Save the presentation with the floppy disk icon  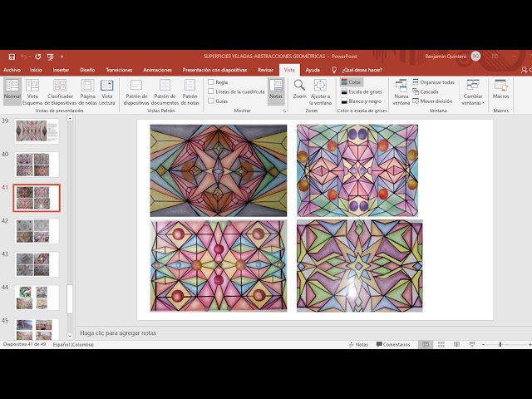point(12,57)
